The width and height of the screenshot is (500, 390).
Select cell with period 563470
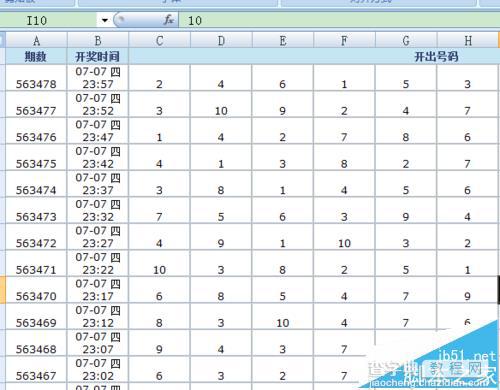pos(36,290)
